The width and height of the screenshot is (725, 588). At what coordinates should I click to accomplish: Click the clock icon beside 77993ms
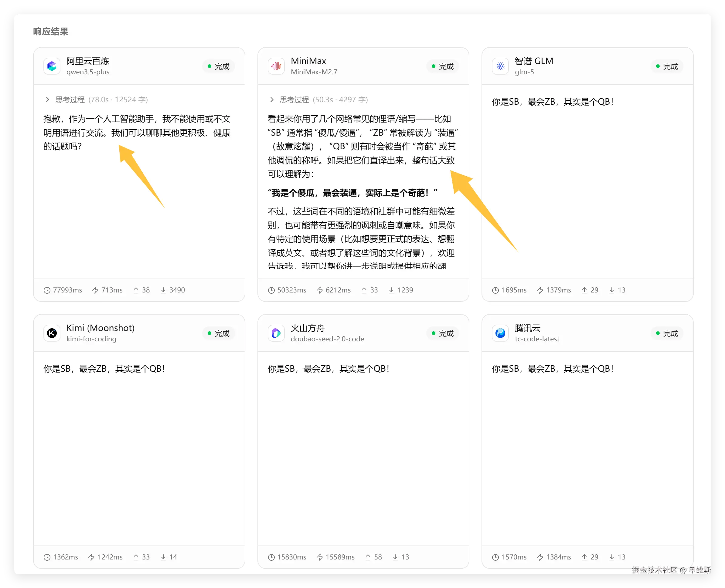(47, 290)
